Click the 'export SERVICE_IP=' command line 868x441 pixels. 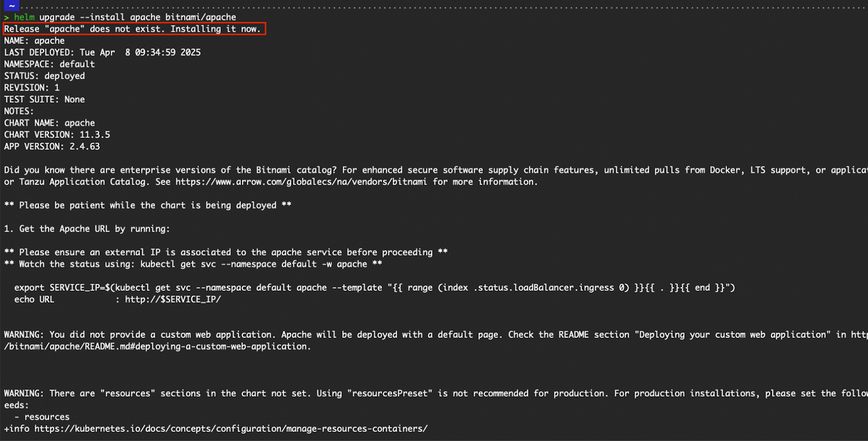coord(374,287)
